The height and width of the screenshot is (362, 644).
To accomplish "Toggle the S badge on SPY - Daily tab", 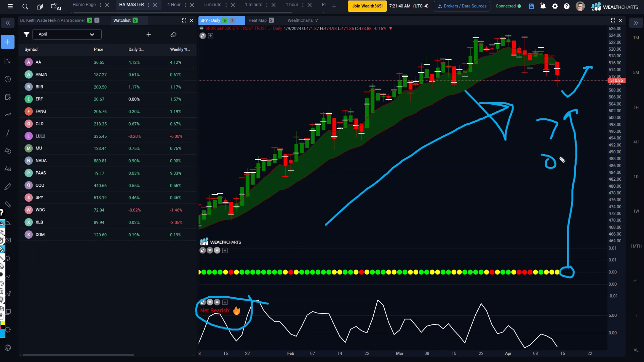I will [225, 20].
